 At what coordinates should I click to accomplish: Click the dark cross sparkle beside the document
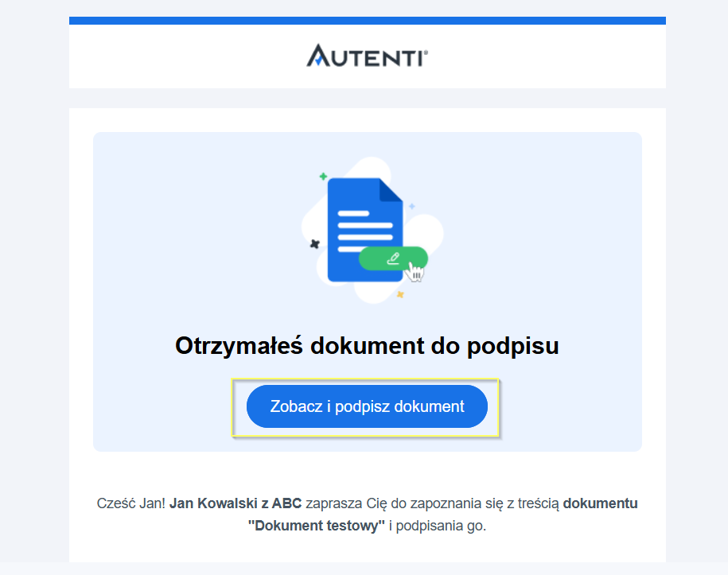click(315, 243)
